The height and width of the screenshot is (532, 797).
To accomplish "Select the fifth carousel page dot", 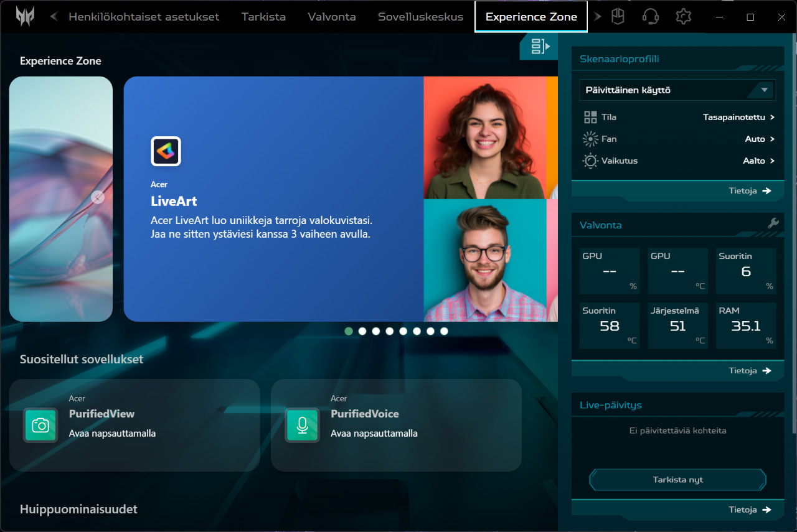I will pyautogui.click(x=403, y=332).
